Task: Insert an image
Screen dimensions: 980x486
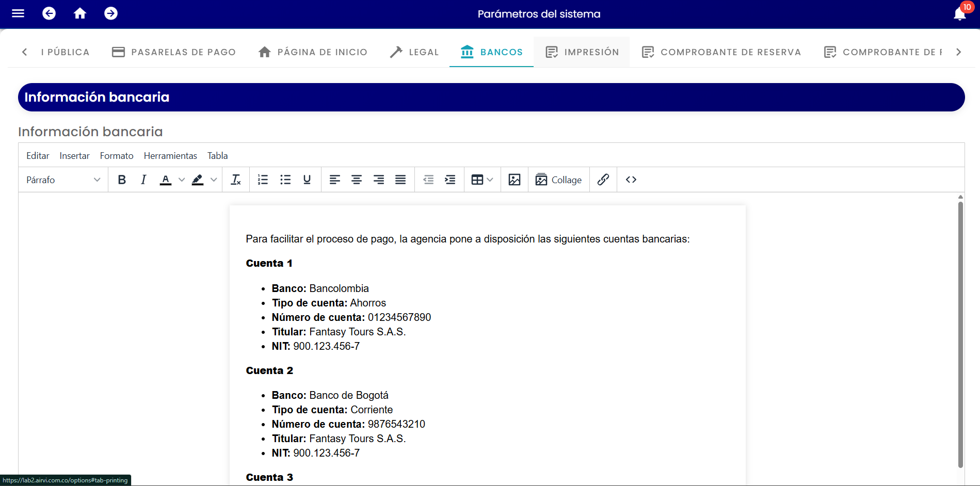Action: click(515, 180)
